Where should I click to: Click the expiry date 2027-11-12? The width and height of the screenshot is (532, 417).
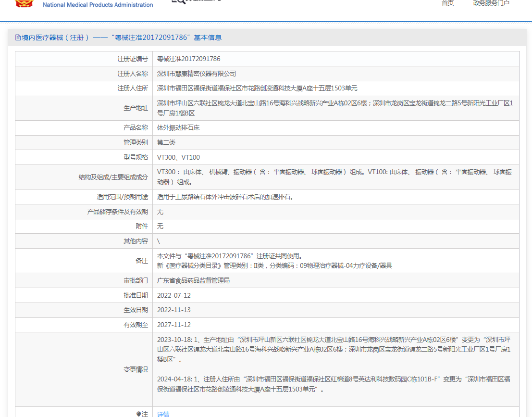click(174, 325)
